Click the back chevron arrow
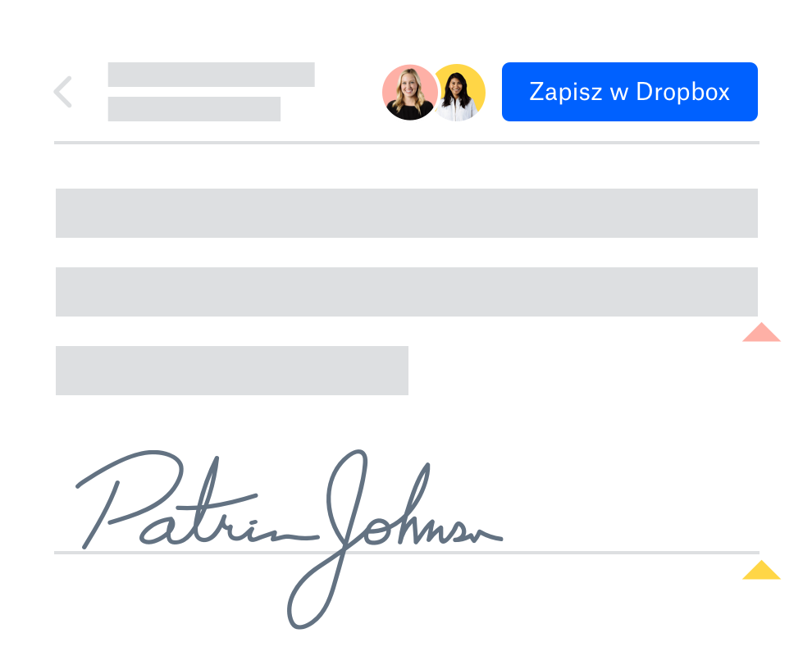The height and width of the screenshot is (656, 812). (x=62, y=92)
